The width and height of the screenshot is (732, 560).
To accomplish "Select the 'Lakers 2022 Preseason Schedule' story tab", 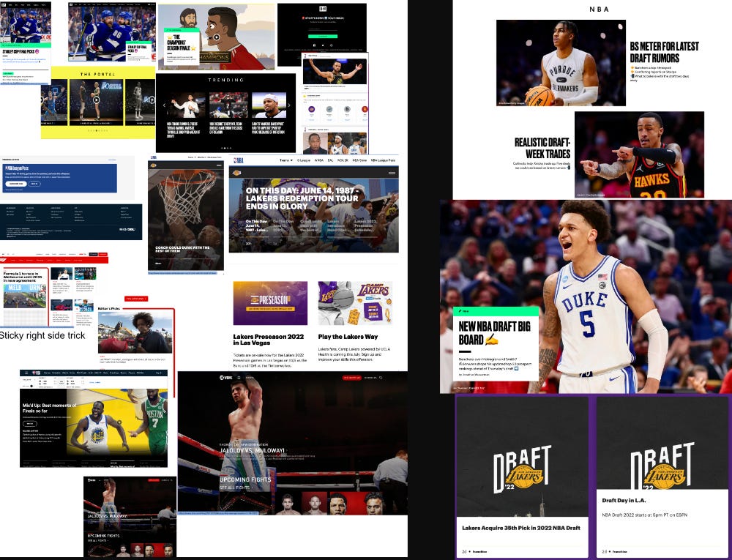I will point(365,226).
